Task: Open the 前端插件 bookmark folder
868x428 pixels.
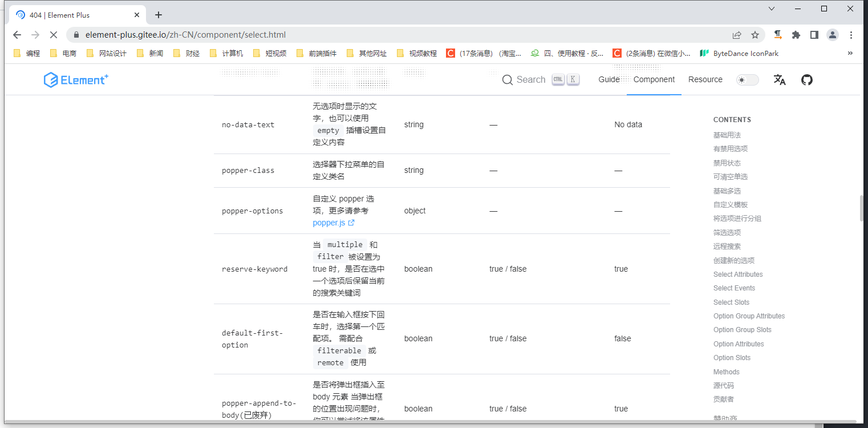Action: pos(317,53)
